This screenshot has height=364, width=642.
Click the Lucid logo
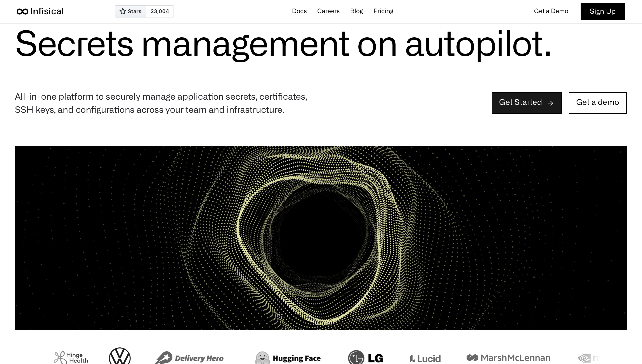(x=425, y=359)
